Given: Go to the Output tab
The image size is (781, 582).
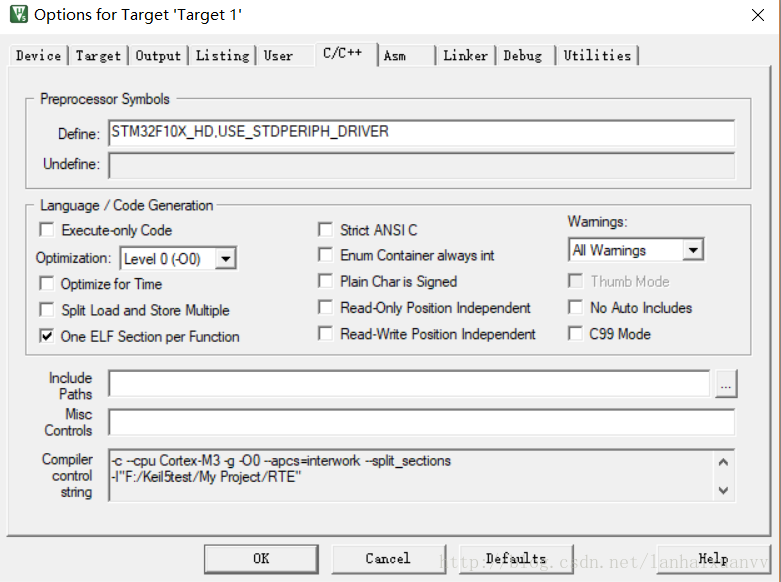Looking at the screenshot, I should pyautogui.click(x=158, y=55).
